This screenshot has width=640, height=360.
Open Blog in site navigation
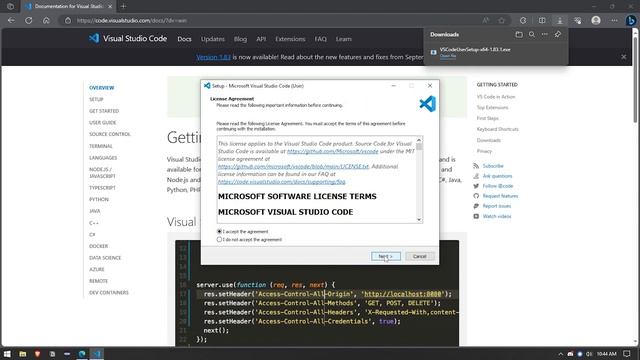[240, 39]
